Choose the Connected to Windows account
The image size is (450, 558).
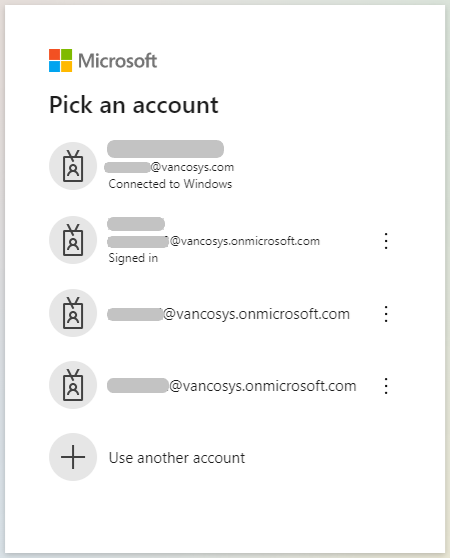click(x=221, y=166)
